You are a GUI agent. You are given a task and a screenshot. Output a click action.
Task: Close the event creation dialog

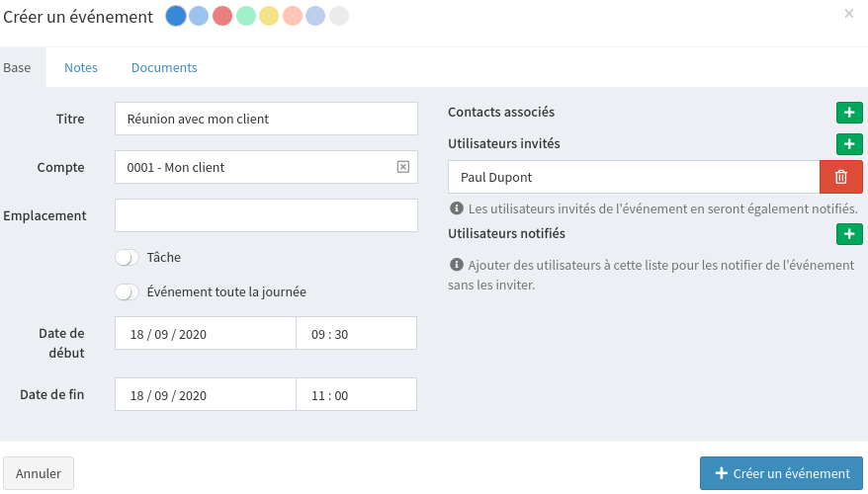(848, 14)
